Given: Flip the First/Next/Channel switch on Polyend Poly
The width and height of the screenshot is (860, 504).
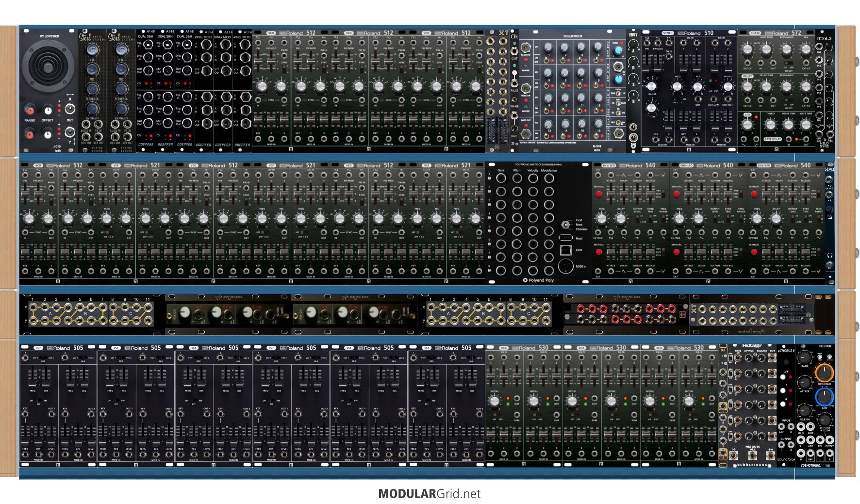Looking at the screenshot, I should 566,224.
